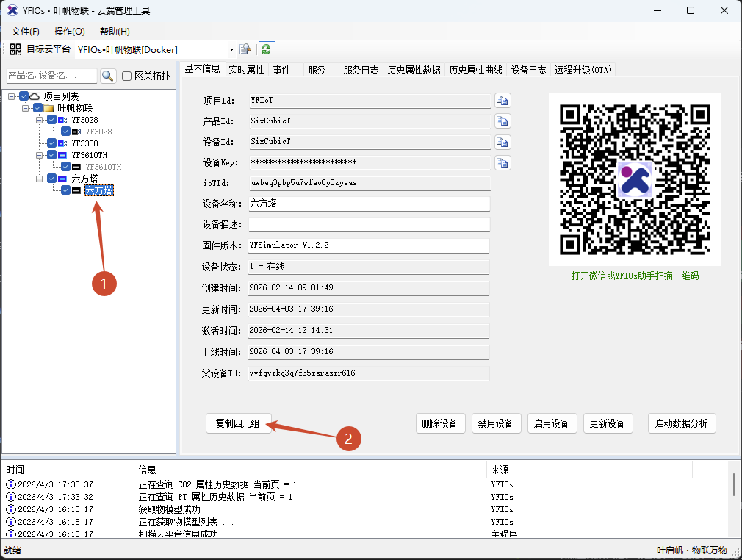Open the 操作(O) menu
Viewport: 742px width, 560px height.
tap(69, 31)
